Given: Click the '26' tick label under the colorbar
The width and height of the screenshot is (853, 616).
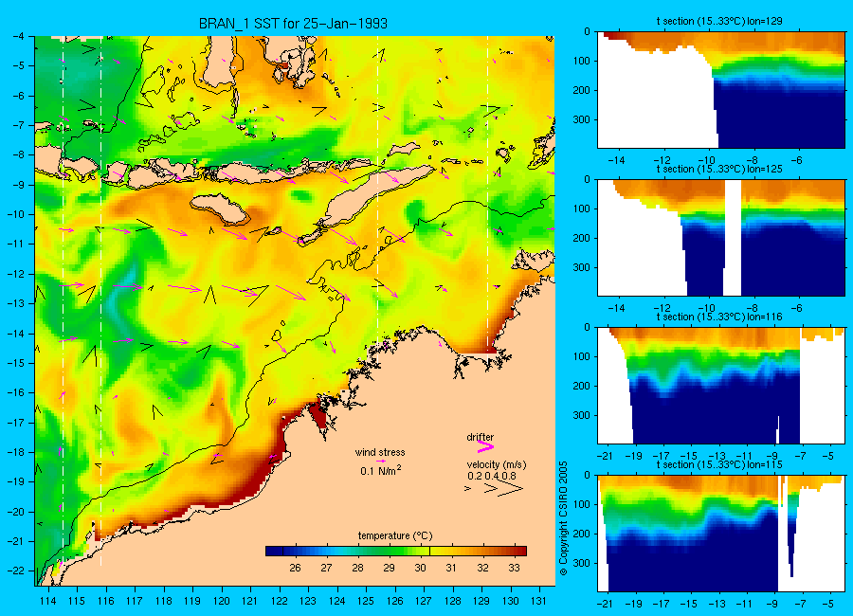Looking at the screenshot, I should (x=295, y=568).
